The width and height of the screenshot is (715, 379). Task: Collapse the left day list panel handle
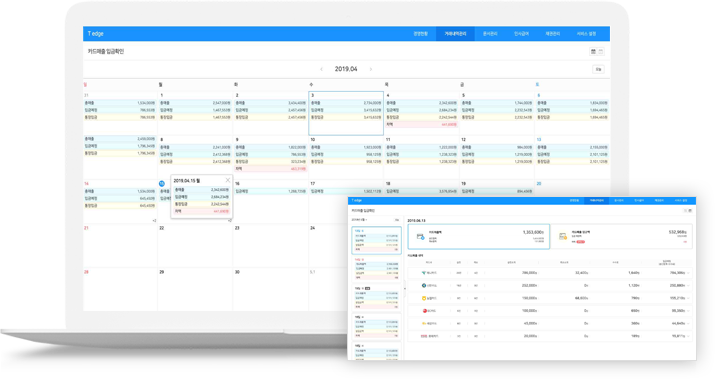tap(404, 288)
